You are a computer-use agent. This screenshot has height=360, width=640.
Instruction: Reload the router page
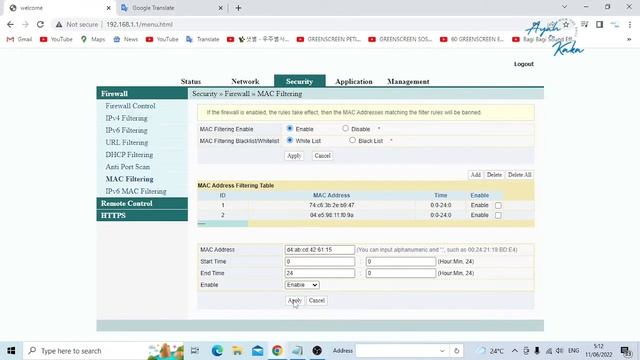(x=40, y=24)
